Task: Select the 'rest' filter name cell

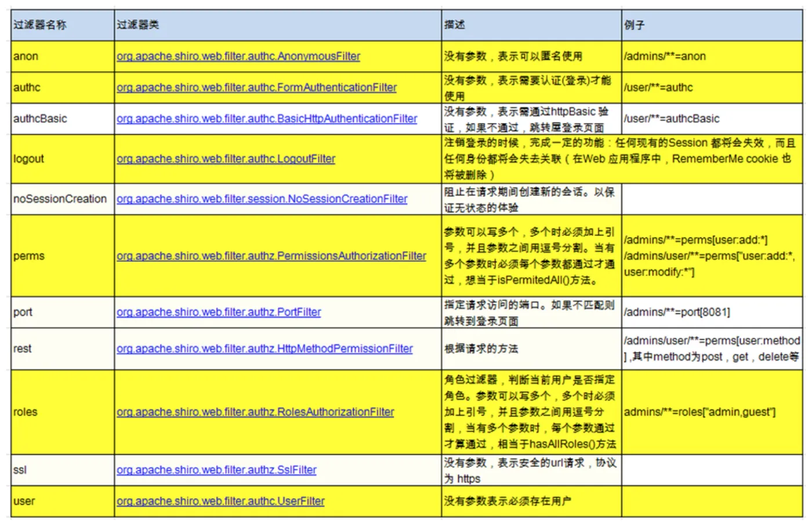Action: click(63, 349)
